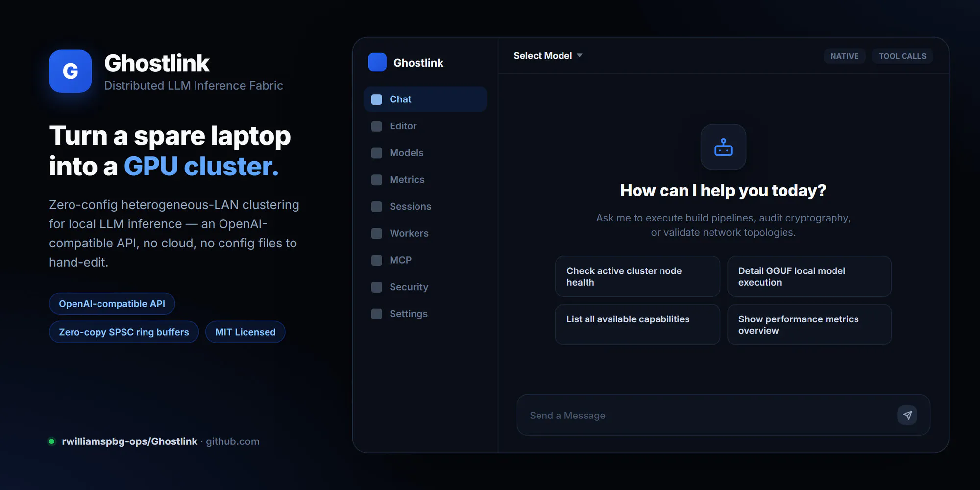Go to the Editor section
The width and height of the screenshot is (980, 490).
point(425,126)
